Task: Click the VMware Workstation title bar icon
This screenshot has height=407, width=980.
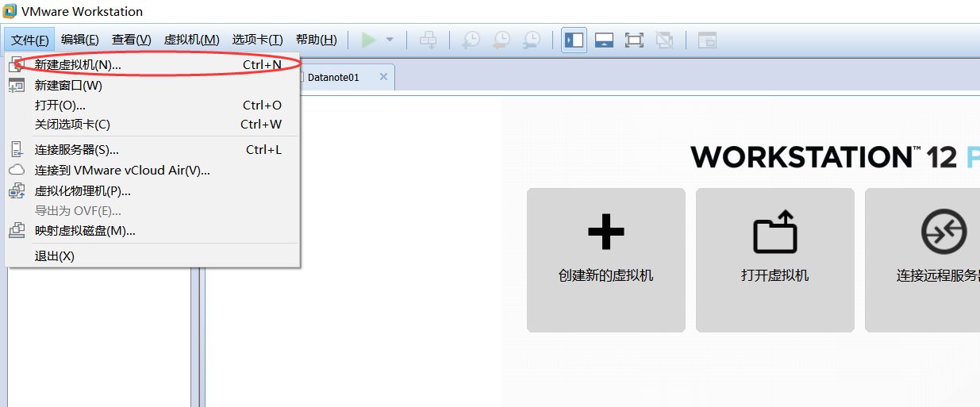Action: click(10, 11)
